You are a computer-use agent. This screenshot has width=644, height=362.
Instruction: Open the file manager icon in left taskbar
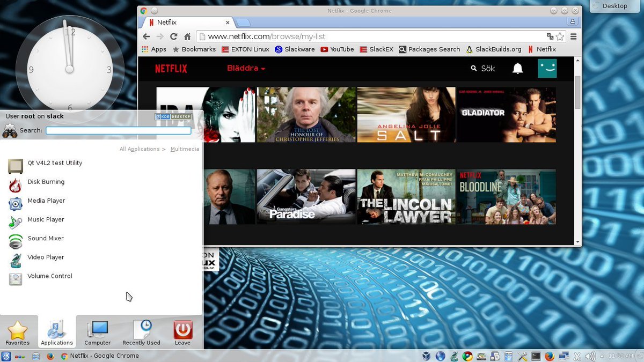point(36,356)
